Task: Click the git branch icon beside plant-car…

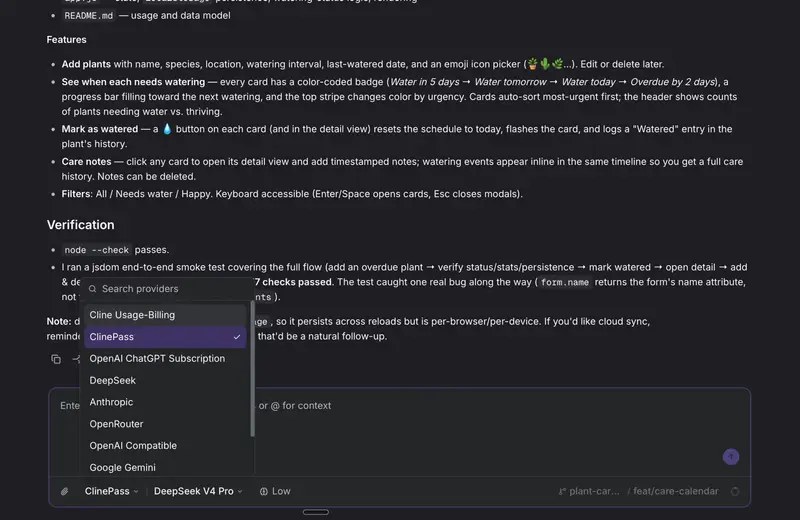Action: click(562, 491)
